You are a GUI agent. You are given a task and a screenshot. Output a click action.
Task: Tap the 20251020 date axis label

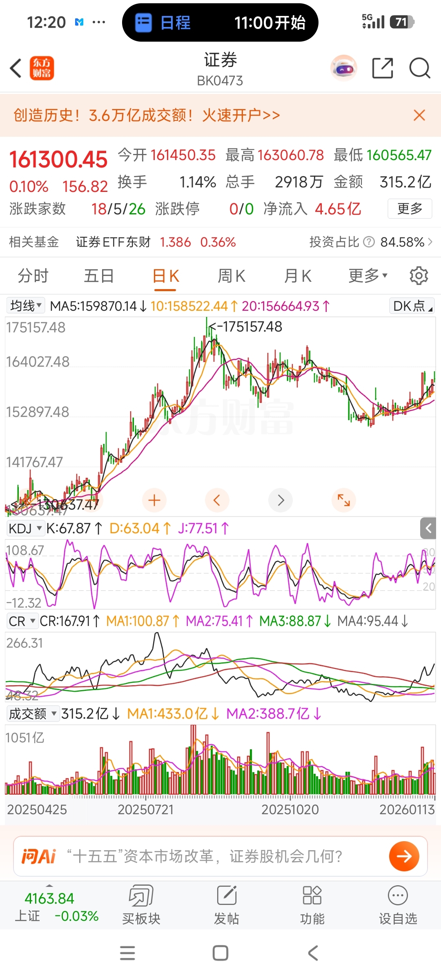pos(290,809)
